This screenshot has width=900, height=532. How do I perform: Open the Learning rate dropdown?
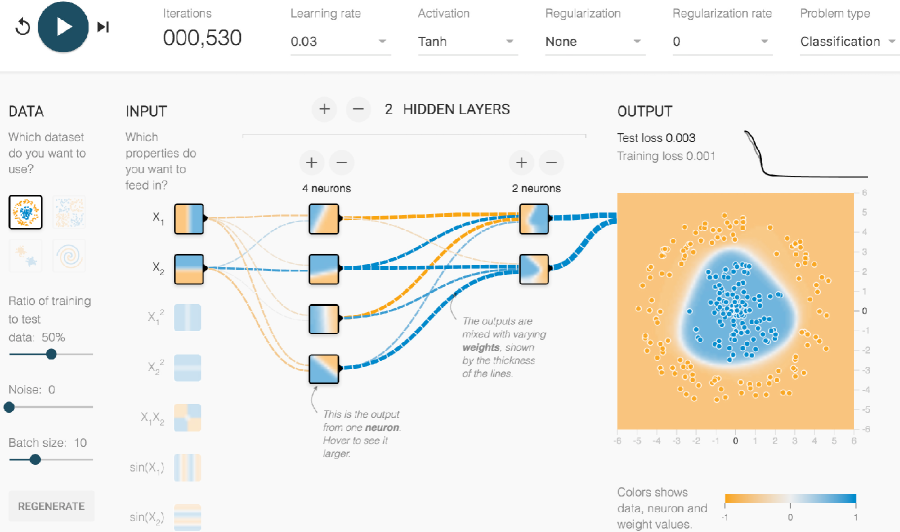[340, 42]
